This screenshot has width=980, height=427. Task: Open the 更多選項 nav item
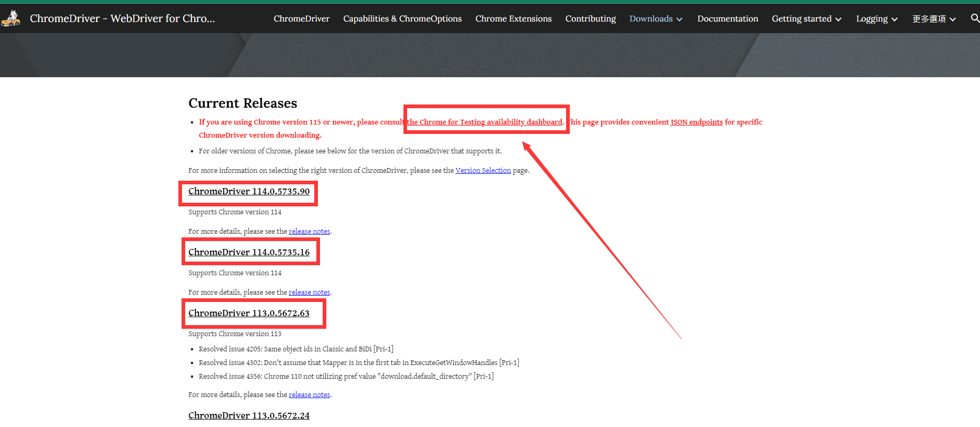tap(929, 18)
